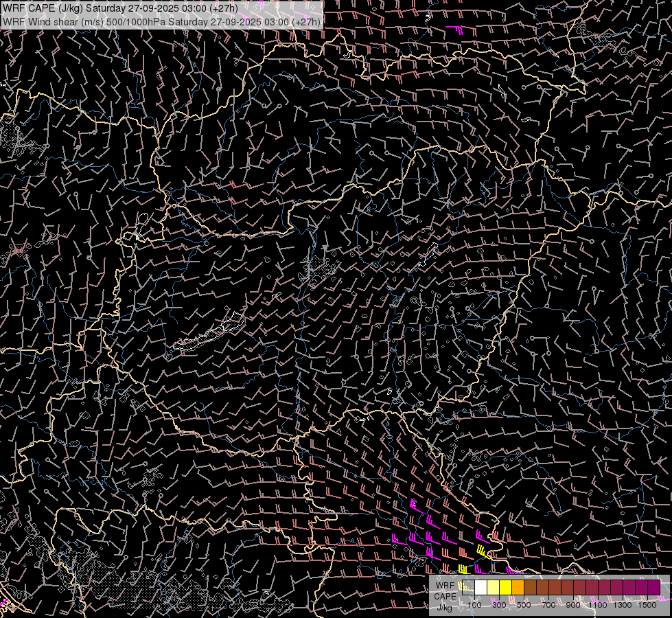Click the WRF Wind shear title line
Viewport: 672px width, 618px height.
click(x=161, y=21)
